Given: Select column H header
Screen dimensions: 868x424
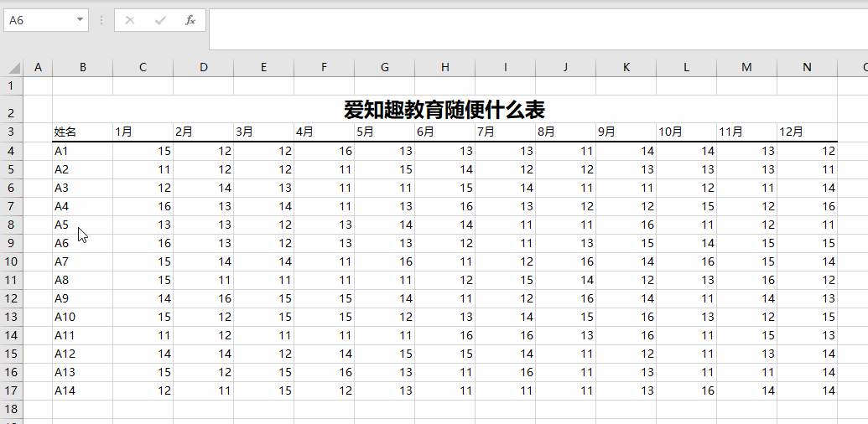Looking at the screenshot, I should pyautogui.click(x=444, y=68).
